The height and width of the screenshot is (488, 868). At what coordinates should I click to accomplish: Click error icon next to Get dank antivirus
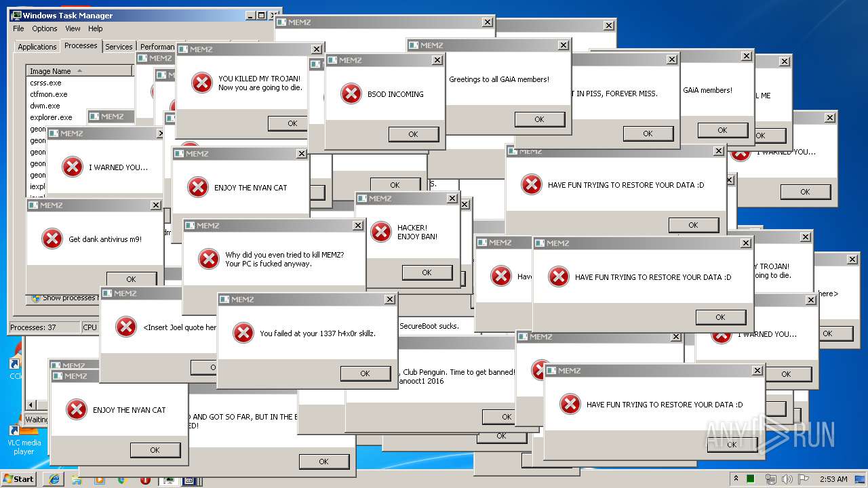(x=52, y=239)
